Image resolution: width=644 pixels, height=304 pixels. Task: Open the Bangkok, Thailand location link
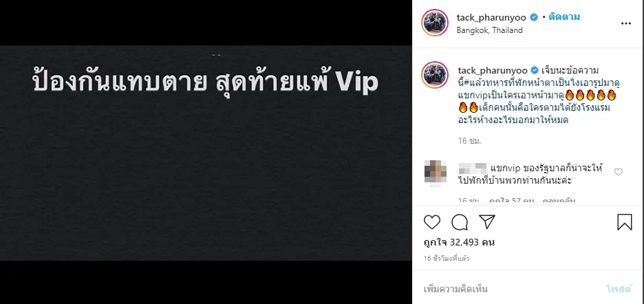[x=490, y=30]
